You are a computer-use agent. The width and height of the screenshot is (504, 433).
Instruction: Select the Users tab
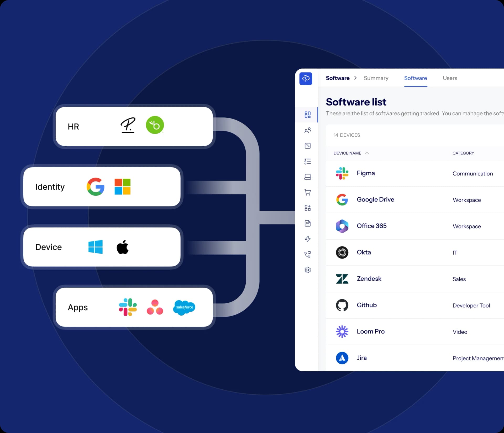click(450, 78)
